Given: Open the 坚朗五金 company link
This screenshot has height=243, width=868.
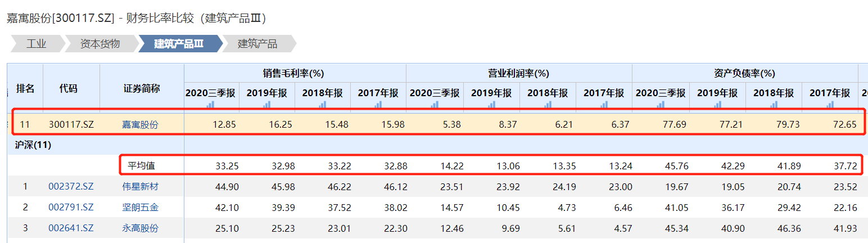Looking at the screenshot, I should tap(141, 208).
